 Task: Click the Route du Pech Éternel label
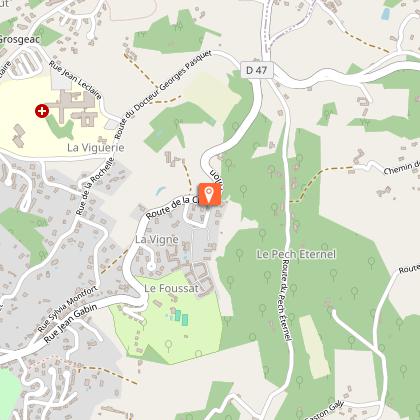click(286, 300)
